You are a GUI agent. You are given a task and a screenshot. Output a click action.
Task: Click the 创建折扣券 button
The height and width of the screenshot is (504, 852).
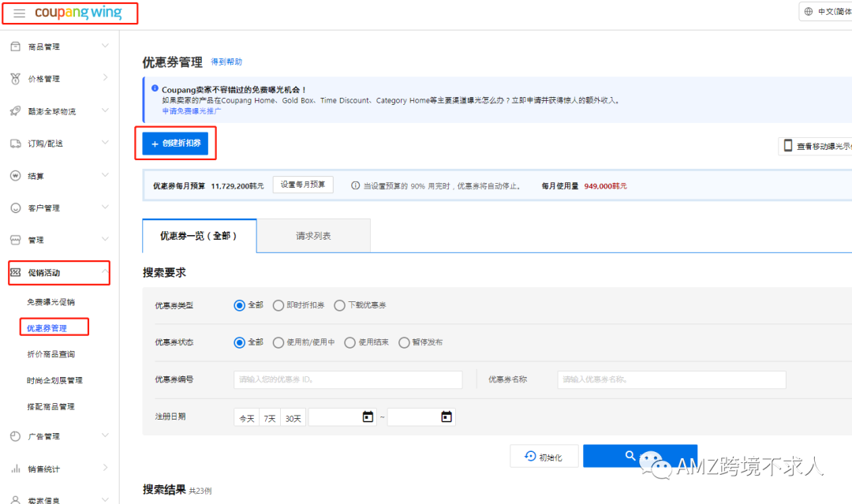[x=175, y=144]
